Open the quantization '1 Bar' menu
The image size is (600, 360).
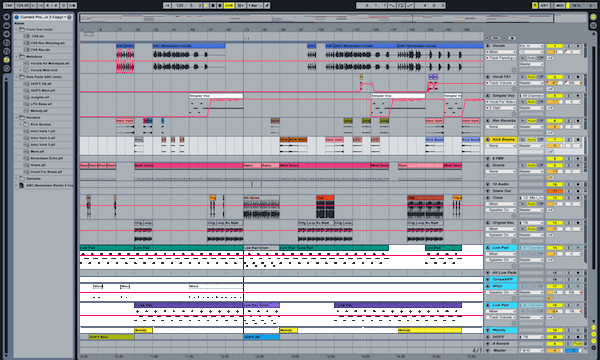[255, 6]
